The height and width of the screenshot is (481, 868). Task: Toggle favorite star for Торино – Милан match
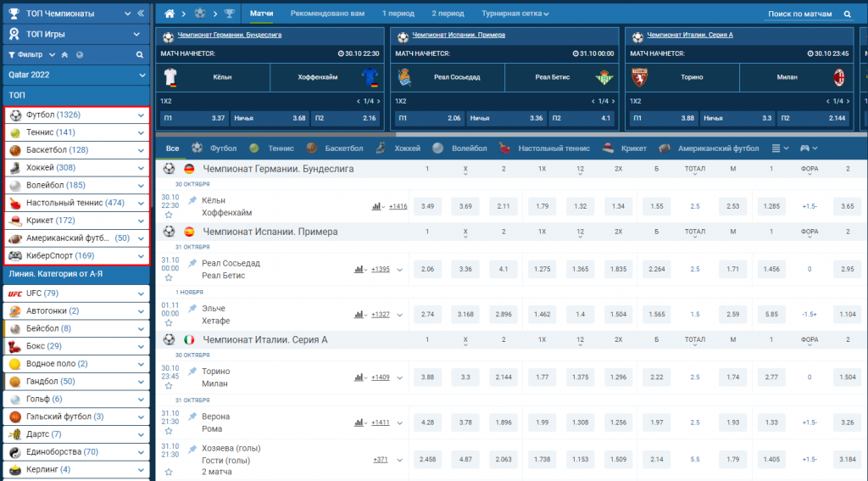pos(168,386)
